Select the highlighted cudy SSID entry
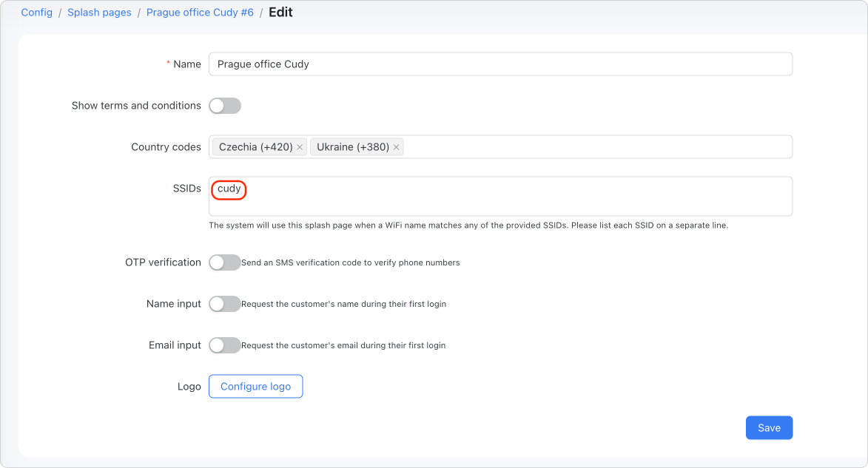 point(229,189)
